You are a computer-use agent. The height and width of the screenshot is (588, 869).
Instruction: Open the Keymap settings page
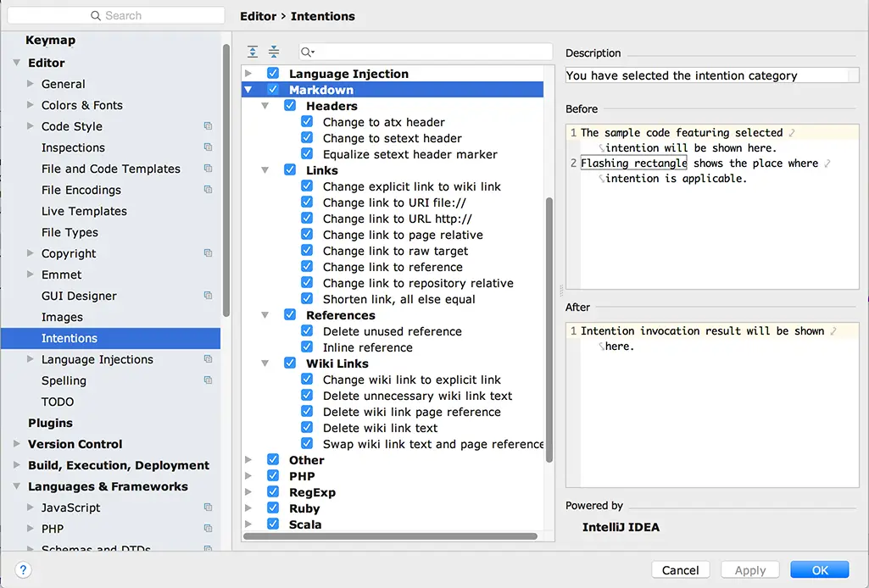50,41
